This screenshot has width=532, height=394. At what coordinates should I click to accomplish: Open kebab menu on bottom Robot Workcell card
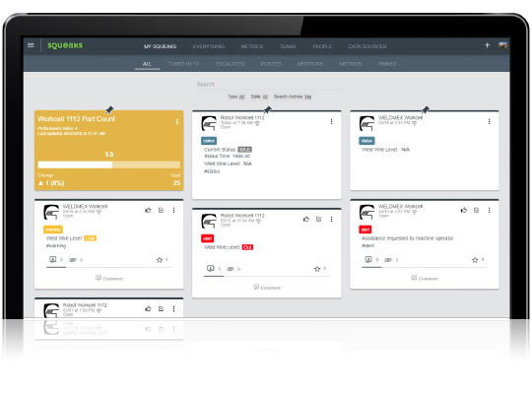click(x=173, y=309)
